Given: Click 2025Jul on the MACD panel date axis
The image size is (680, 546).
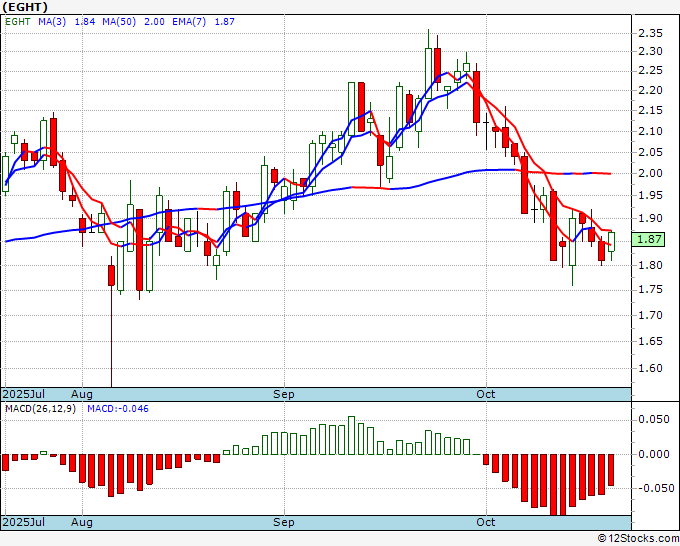Looking at the screenshot, I should tap(24, 522).
